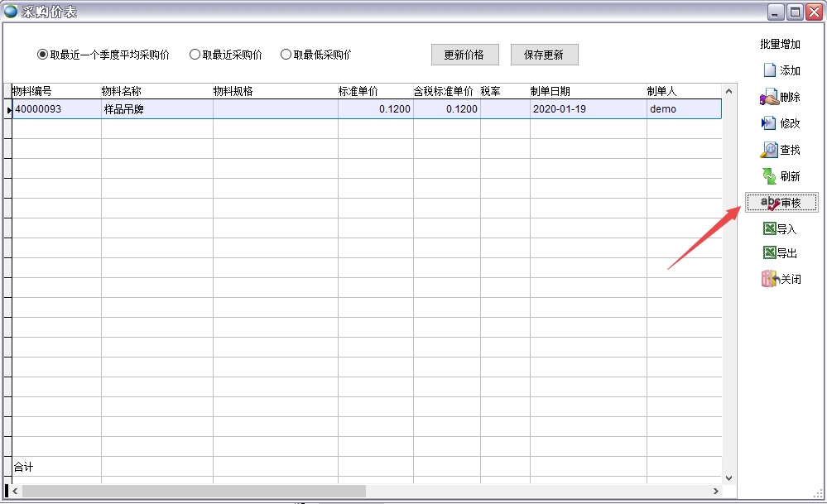Close the form via 关闭 icon
The image size is (827, 504).
point(781,279)
